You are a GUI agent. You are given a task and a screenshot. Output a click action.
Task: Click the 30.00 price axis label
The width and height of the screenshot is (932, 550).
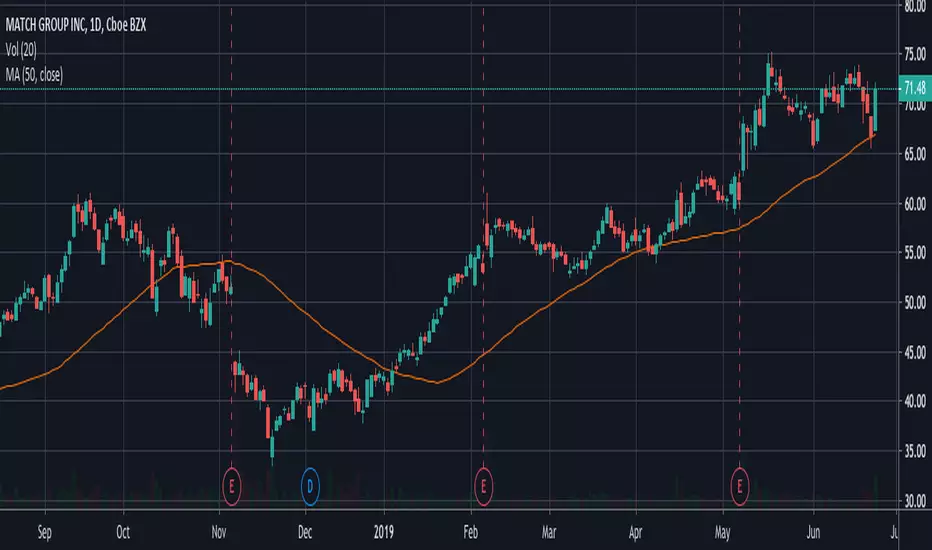(915, 501)
